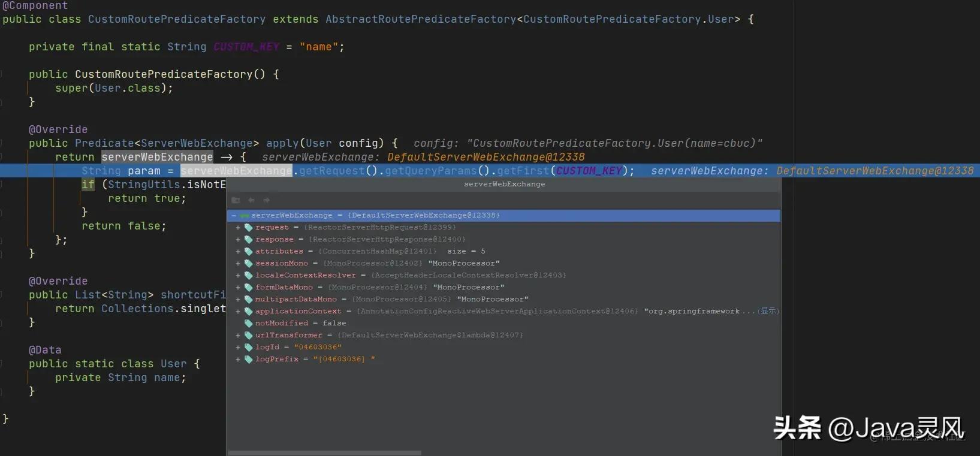980x456 pixels.
Task: Expand the applicationContext node
Action: (x=238, y=312)
